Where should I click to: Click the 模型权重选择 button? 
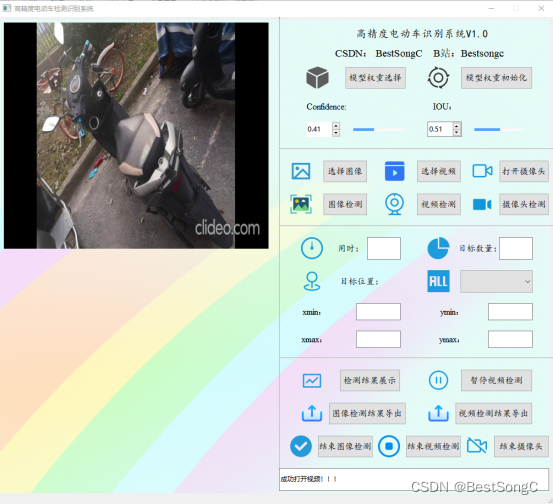click(x=375, y=78)
